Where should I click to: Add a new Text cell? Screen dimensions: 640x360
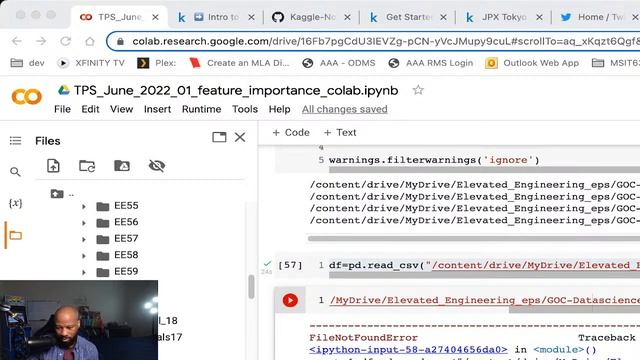340,133
